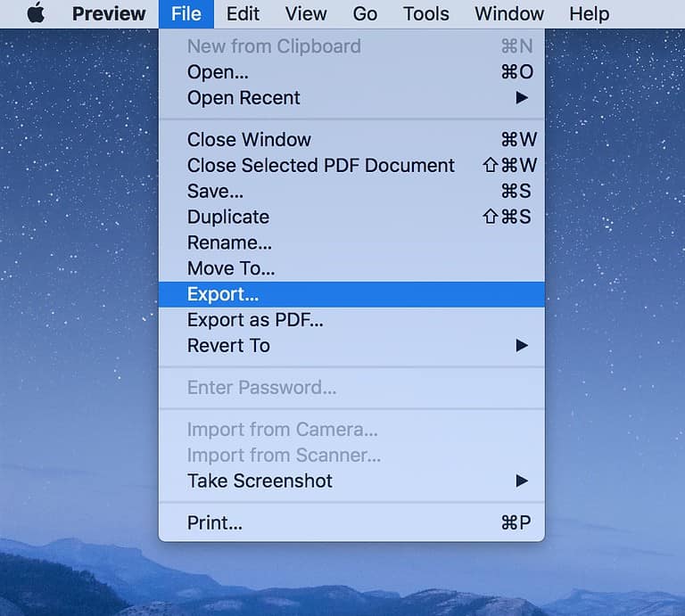Choose Open... from the File menu
The height and width of the screenshot is (616, 685).
(x=218, y=72)
